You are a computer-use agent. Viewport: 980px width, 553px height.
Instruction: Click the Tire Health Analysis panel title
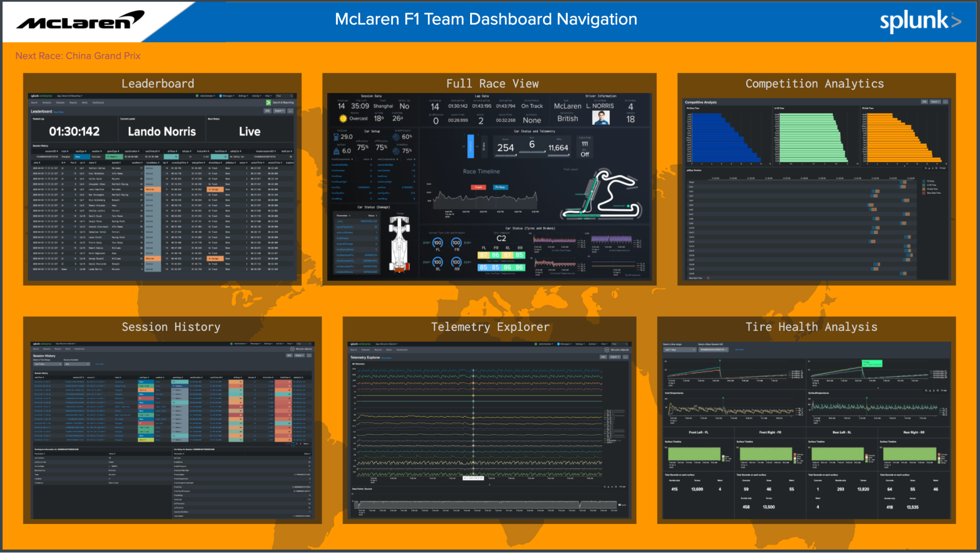tap(811, 327)
